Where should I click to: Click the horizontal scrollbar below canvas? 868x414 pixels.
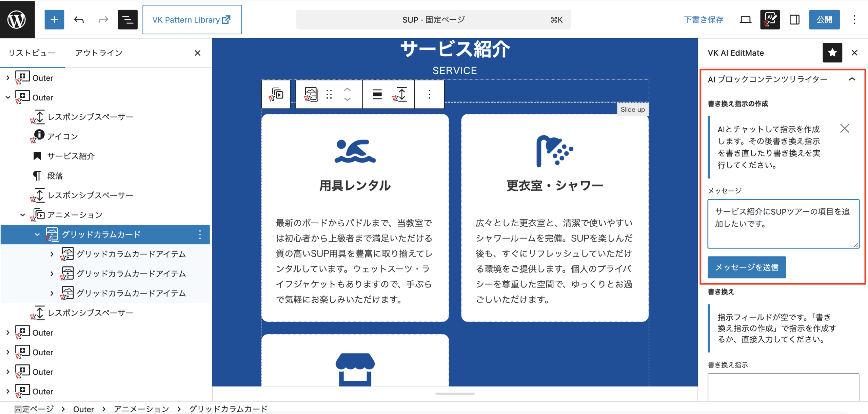tap(455, 394)
